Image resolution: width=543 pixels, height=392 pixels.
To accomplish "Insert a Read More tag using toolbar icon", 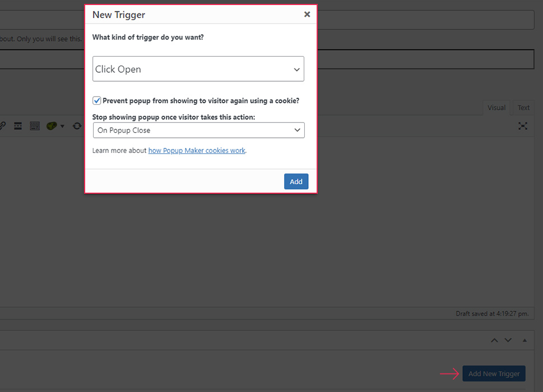I will [18, 126].
